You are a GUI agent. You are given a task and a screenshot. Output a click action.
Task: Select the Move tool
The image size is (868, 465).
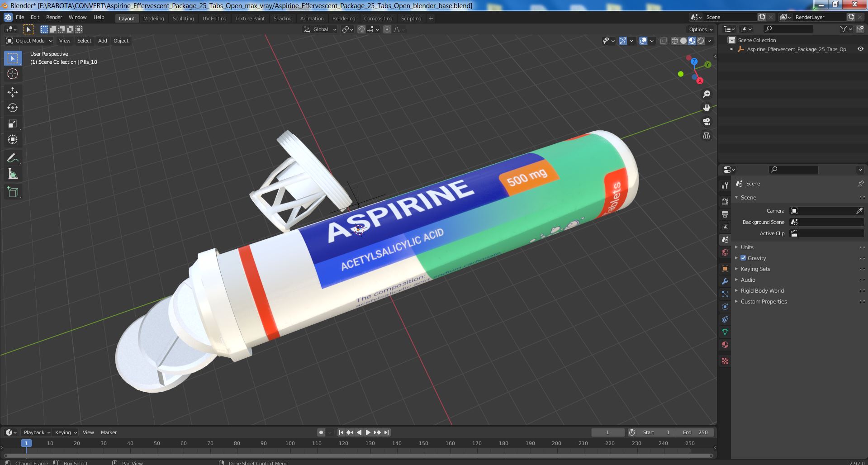click(13, 92)
